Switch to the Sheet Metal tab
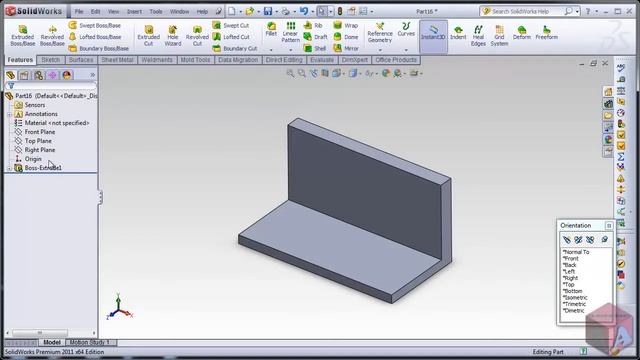Image resolution: width=640 pixels, height=360 pixels. [117, 60]
